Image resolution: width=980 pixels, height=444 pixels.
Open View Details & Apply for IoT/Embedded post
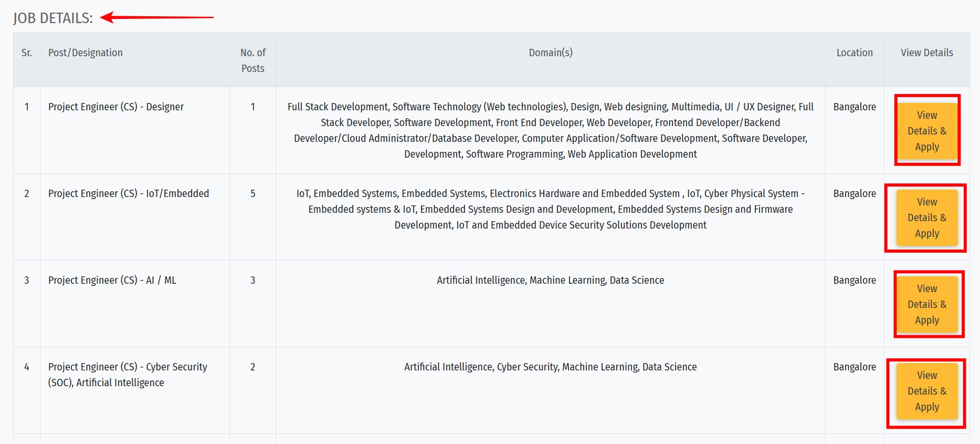pos(927,218)
